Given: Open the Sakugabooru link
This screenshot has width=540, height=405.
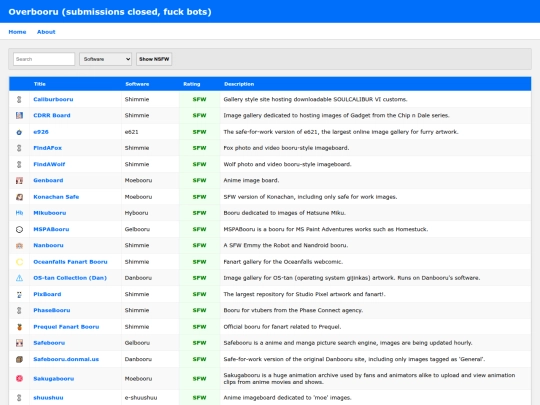Looking at the screenshot, I should pos(53,378).
